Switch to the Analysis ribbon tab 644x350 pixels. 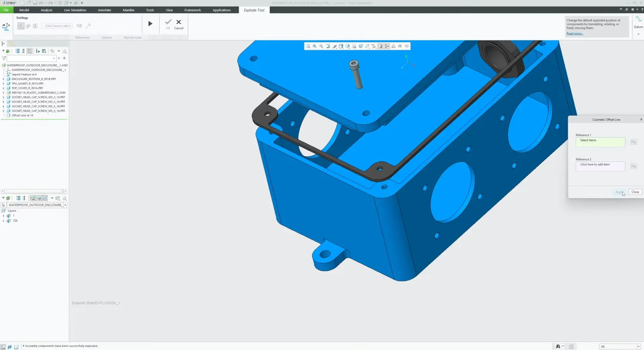click(x=47, y=10)
